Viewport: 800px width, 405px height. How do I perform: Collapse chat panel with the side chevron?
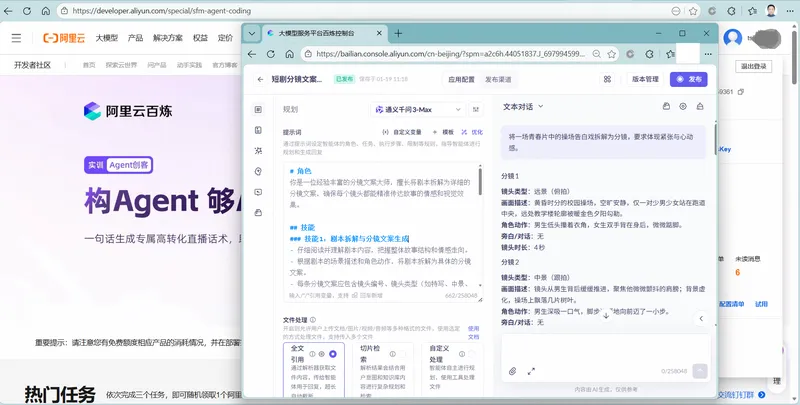pos(701,318)
